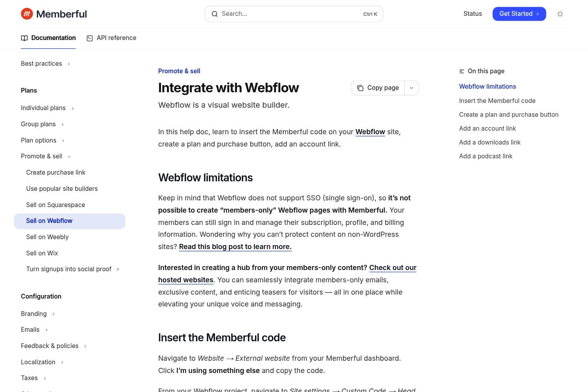Expand the Individual plans section
Viewport: 588px width, 392px height.
pyautogui.click(x=72, y=108)
